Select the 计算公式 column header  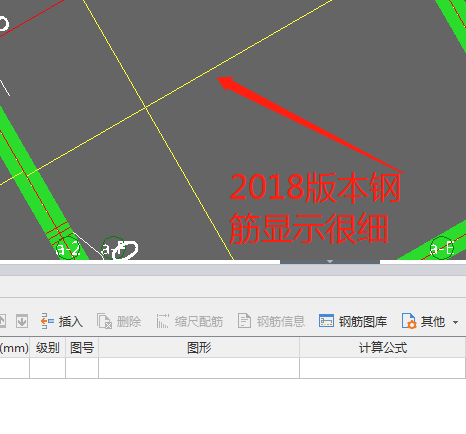(383, 348)
